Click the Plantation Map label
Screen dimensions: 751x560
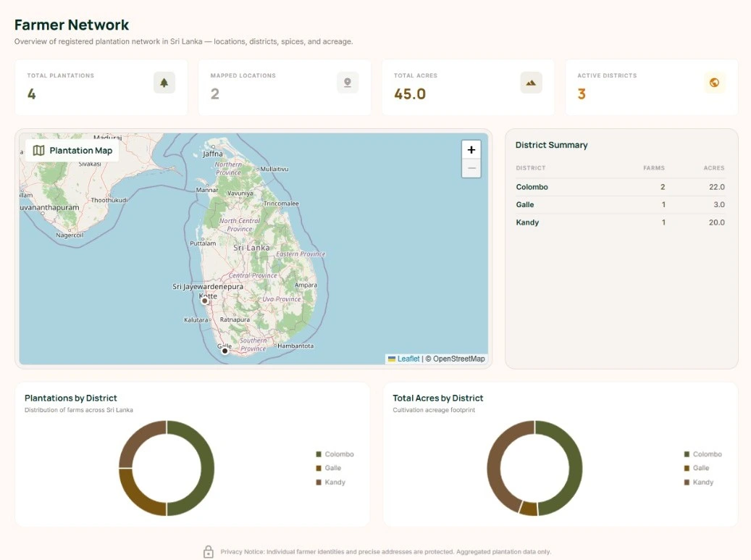click(x=81, y=151)
